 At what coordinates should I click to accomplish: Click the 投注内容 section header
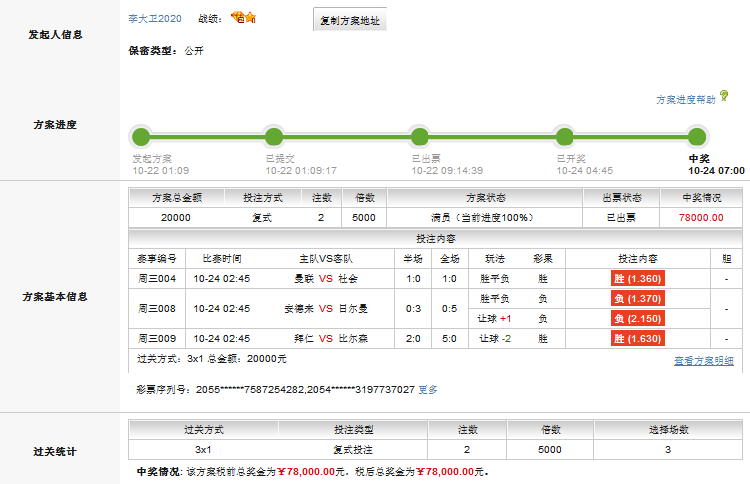(435, 238)
